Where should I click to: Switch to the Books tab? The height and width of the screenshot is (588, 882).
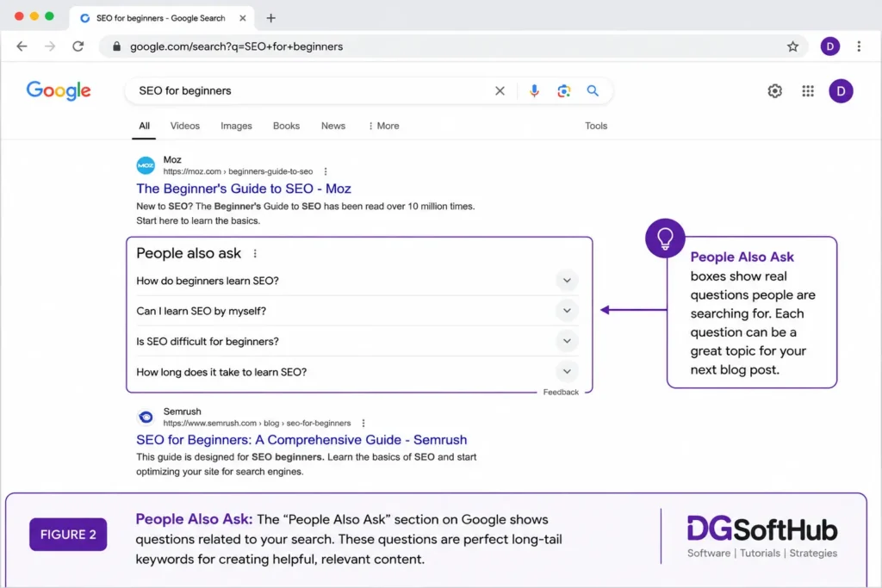pos(286,126)
